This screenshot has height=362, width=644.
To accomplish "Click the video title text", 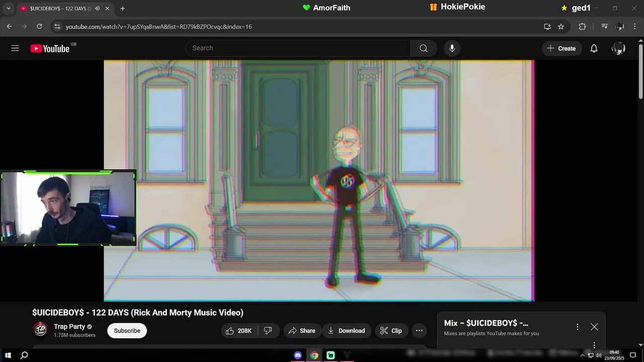I will click(138, 312).
